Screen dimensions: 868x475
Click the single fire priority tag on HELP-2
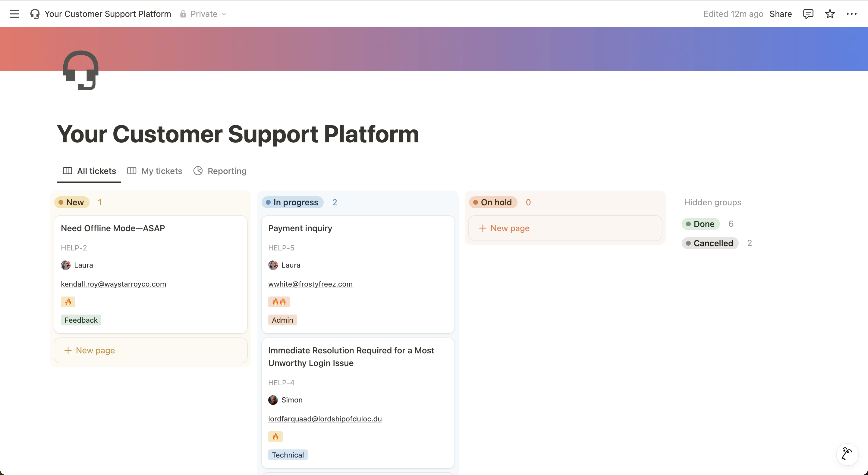click(x=68, y=302)
